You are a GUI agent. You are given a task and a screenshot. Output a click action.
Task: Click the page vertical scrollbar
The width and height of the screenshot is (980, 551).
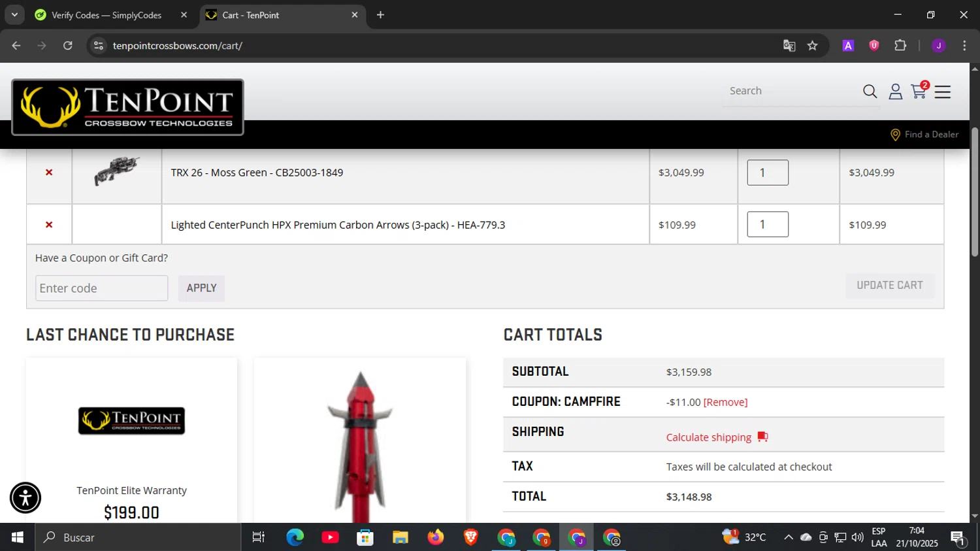[x=975, y=192]
